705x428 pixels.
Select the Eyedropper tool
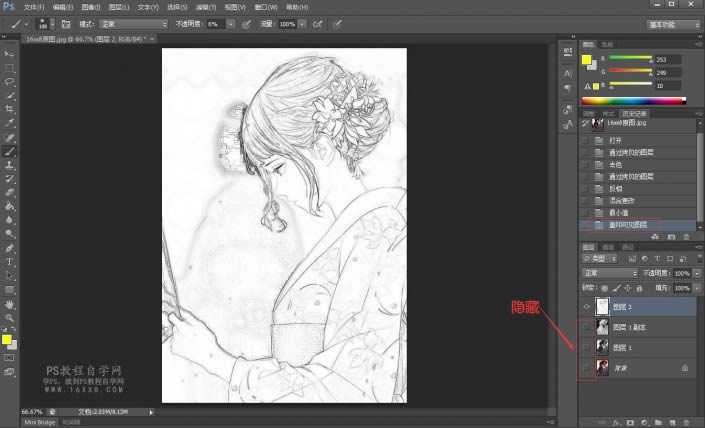click(x=9, y=123)
